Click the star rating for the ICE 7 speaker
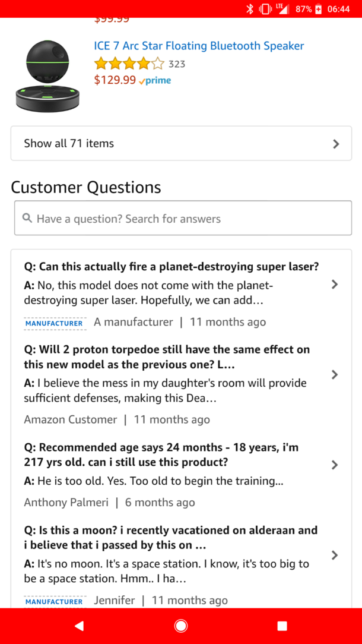Image resolution: width=362 pixels, height=644 pixels. tap(129, 64)
